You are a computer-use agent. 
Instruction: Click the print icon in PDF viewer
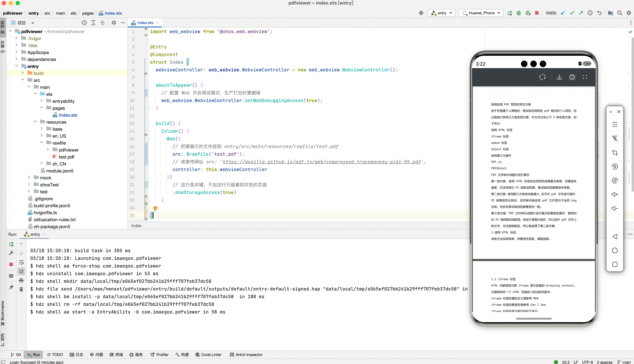coord(572,77)
